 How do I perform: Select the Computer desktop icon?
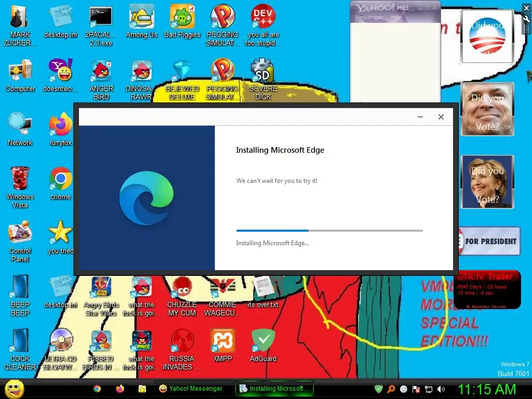(x=20, y=76)
